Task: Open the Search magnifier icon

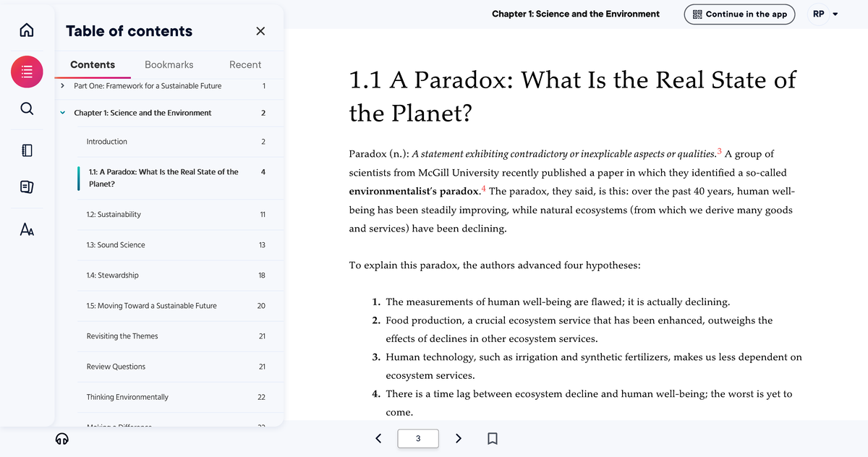Action: [x=26, y=108]
